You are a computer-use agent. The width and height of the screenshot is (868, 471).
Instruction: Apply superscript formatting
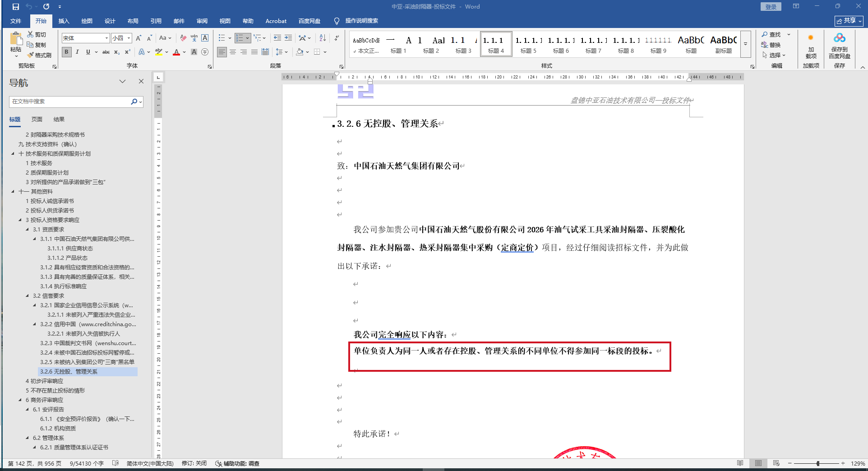coord(128,52)
